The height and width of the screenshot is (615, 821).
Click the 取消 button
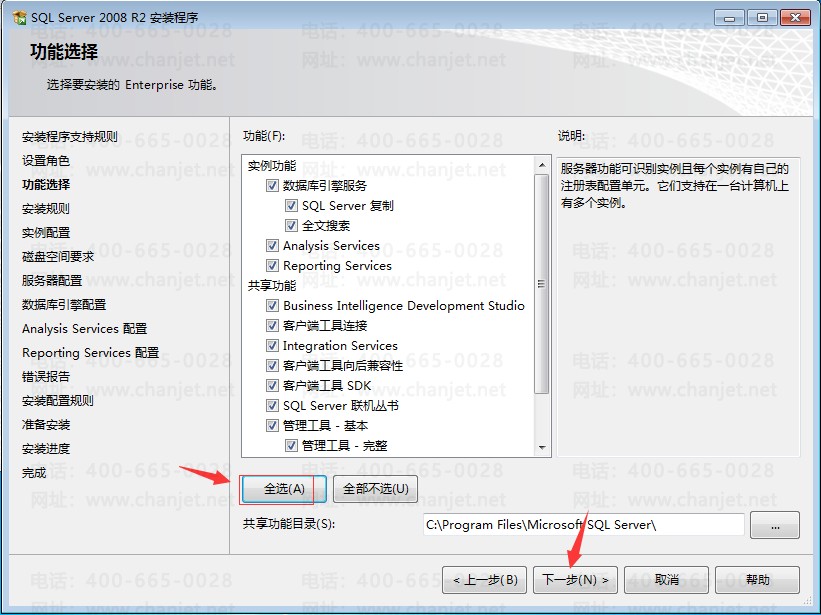click(667, 580)
